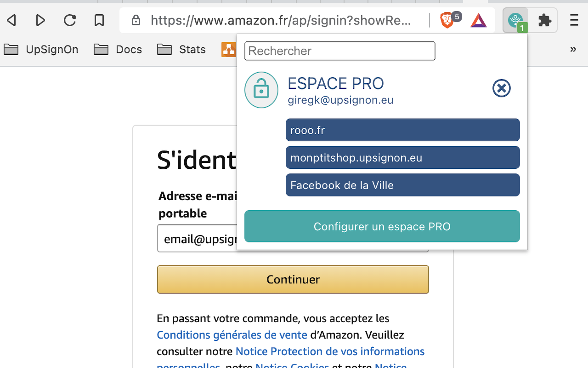Click the browser back arrow
The image size is (588, 368).
pos(12,20)
